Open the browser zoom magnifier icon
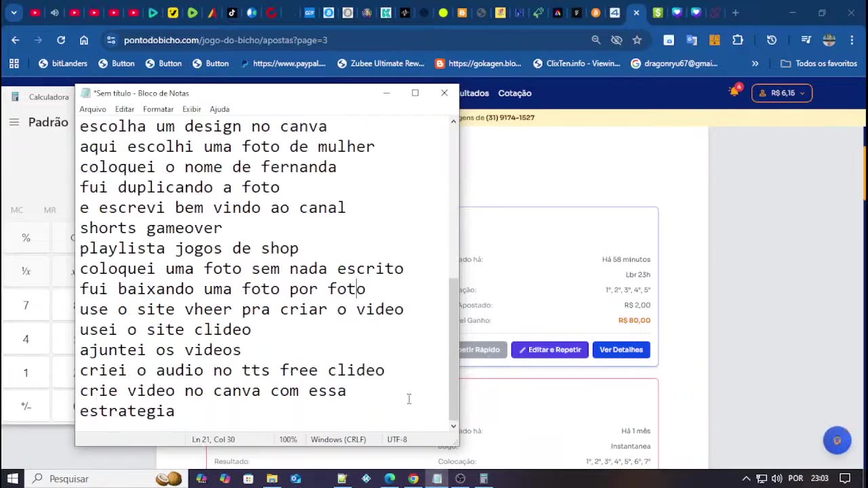Screen dimensions: 868x488 click(596, 40)
